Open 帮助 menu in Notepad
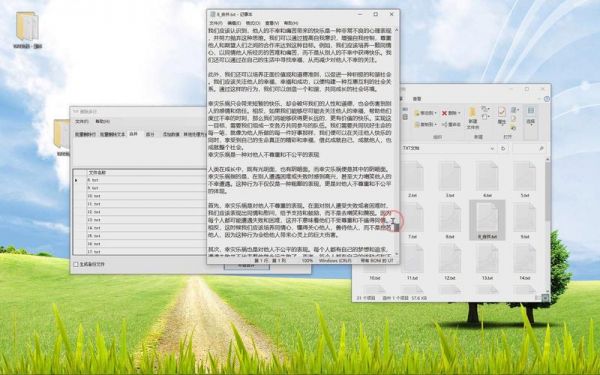This screenshot has height=375, width=600. tap(291, 23)
